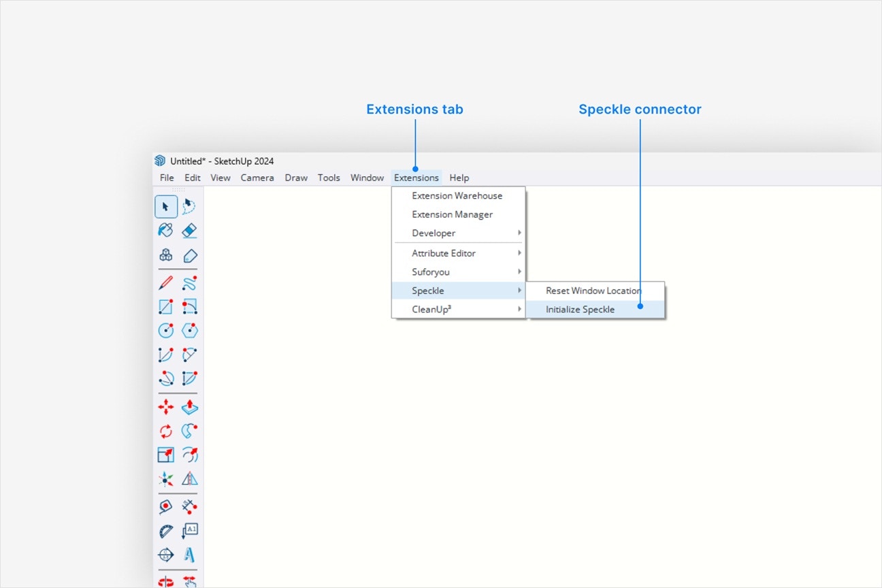Open the File menu
882x588 pixels.
(x=167, y=178)
